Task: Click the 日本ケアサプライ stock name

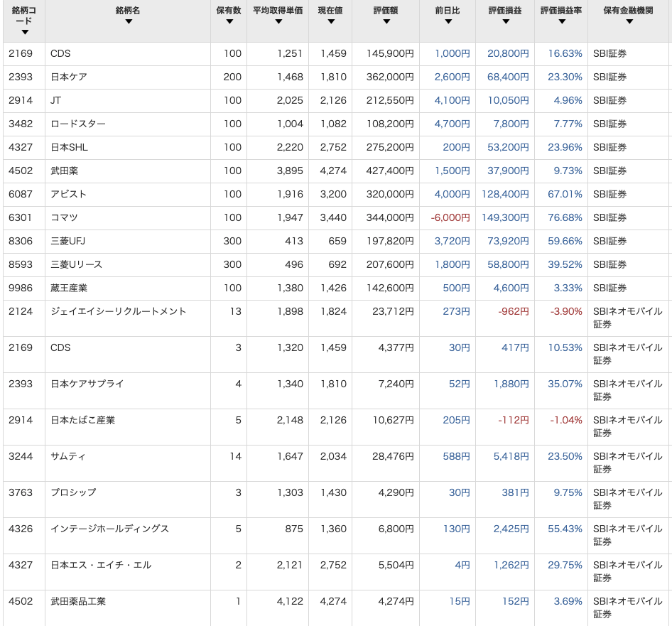Action: (x=87, y=384)
